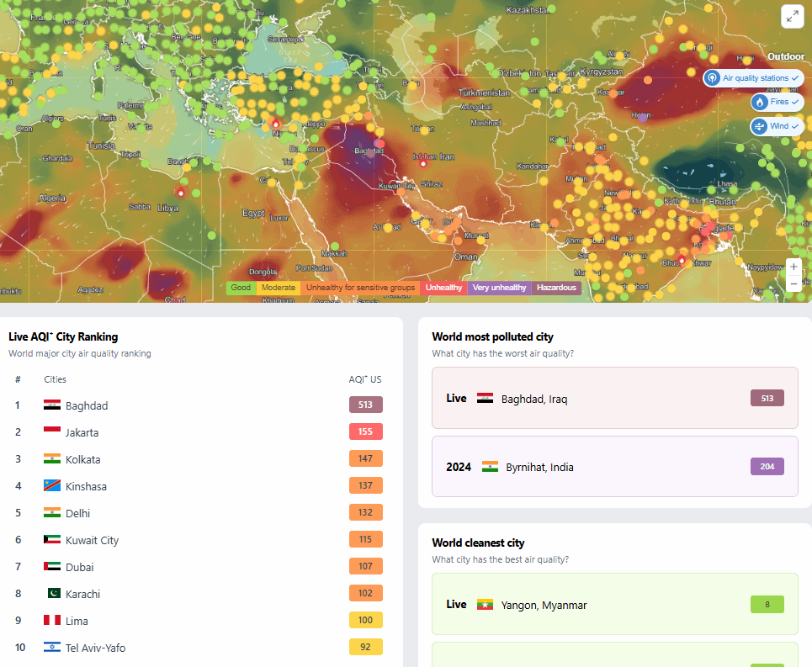Image resolution: width=812 pixels, height=667 pixels.
Task: Zoom out the map with minus button
Action: point(793,284)
